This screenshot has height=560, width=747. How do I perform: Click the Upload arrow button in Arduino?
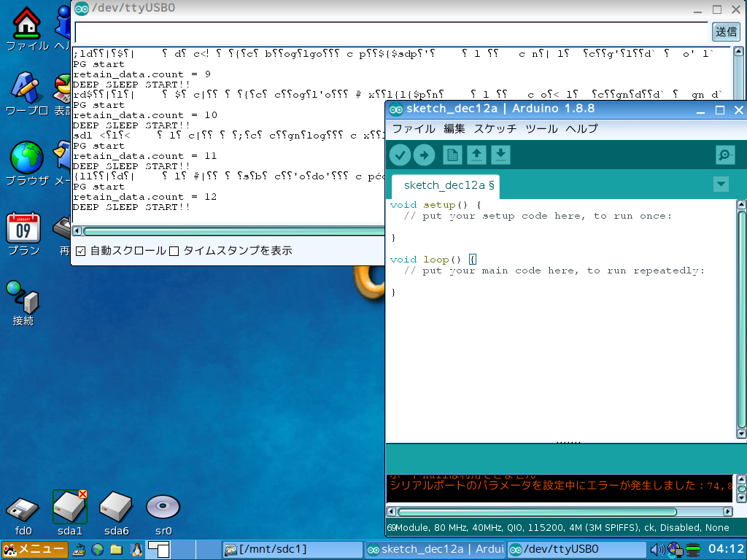(x=424, y=155)
